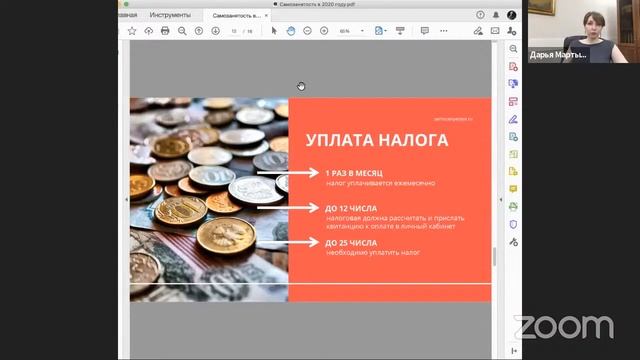The image size is (640, 360).
Task: Close the Самозанятость document tab
Action: click(x=266, y=16)
